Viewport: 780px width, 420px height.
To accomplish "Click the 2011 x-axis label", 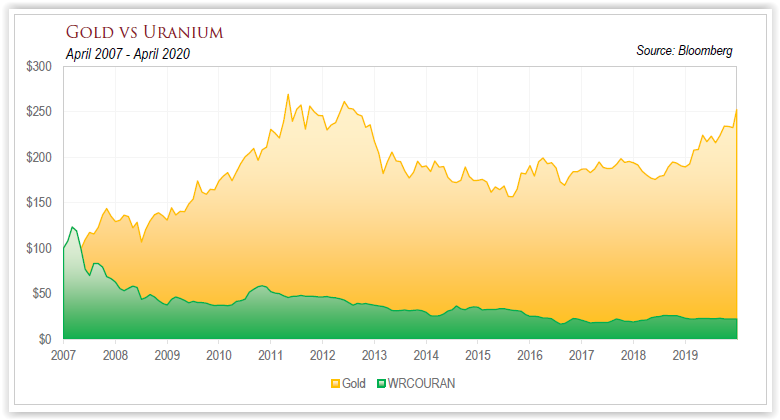I will coord(270,354).
